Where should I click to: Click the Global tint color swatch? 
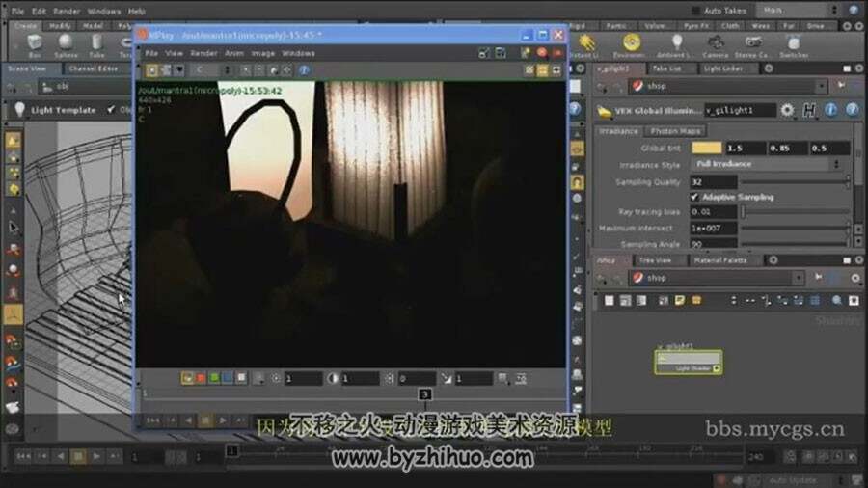706,148
